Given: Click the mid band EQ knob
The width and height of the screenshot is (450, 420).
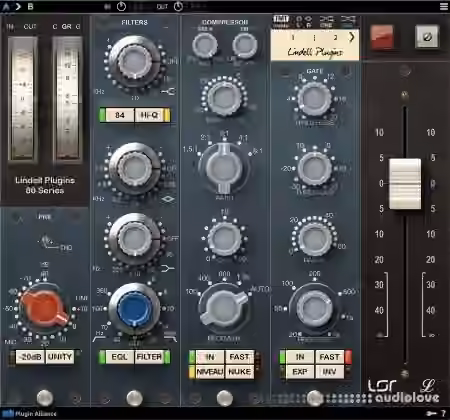Looking at the screenshot, I should 134,168.
